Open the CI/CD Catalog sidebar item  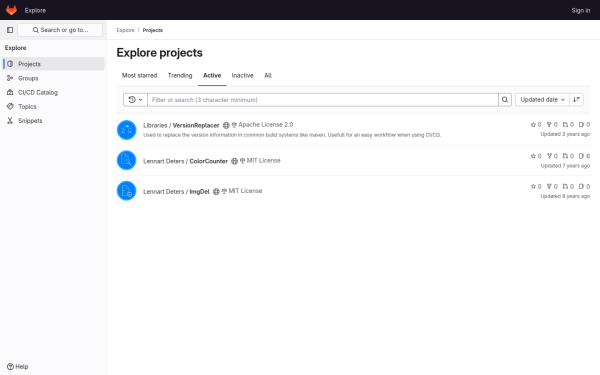click(x=53, y=92)
